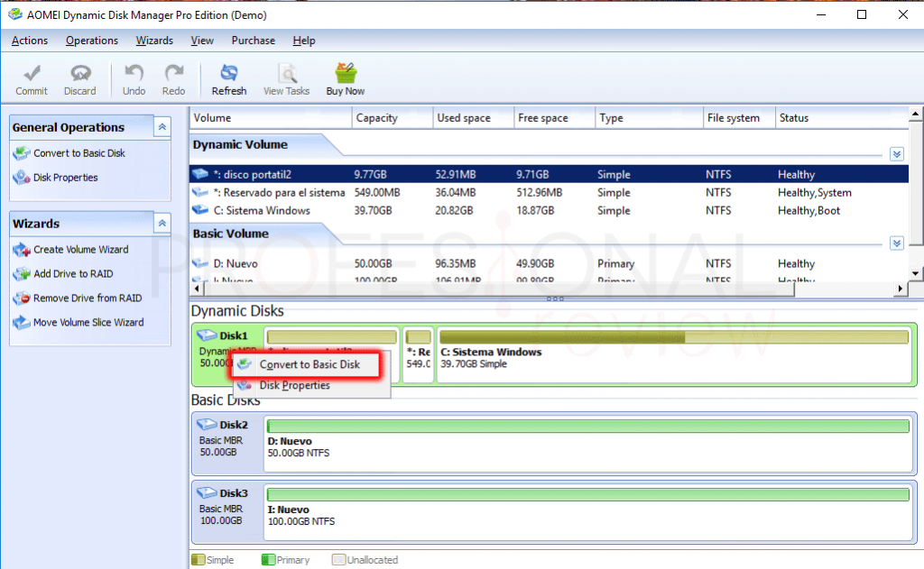This screenshot has height=569, width=924.
Task: Click volume icon of C: Sistema Windows row
Action: pos(200,210)
